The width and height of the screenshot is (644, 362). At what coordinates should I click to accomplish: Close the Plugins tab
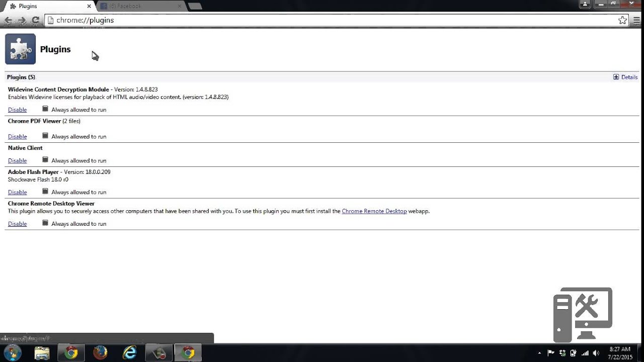tap(89, 6)
